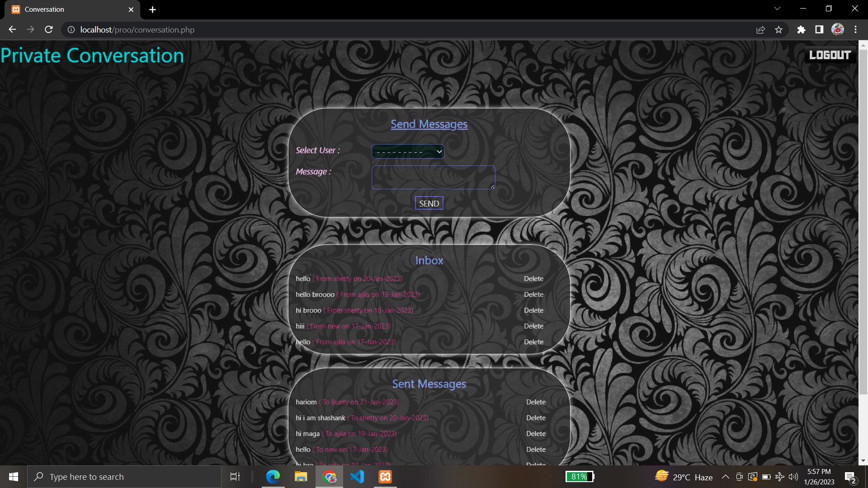Delete the message from shetty dated 20-Jan-2023

pyautogui.click(x=533, y=278)
